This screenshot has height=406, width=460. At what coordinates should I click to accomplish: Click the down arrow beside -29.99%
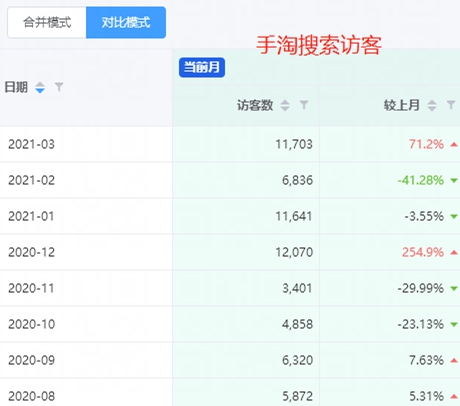tap(454, 289)
